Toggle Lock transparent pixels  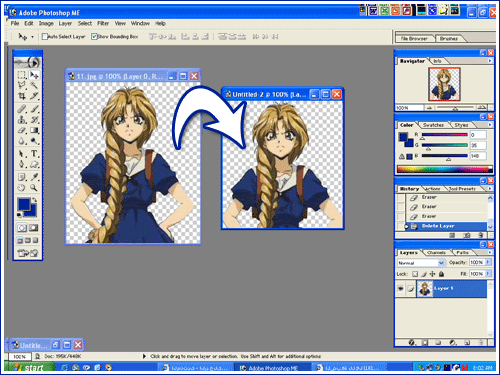point(415,274)
